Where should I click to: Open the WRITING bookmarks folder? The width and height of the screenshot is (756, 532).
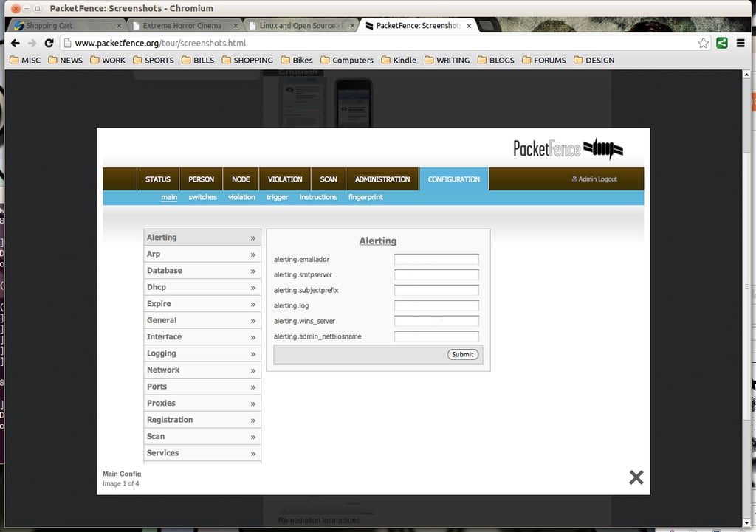[447, 61]
